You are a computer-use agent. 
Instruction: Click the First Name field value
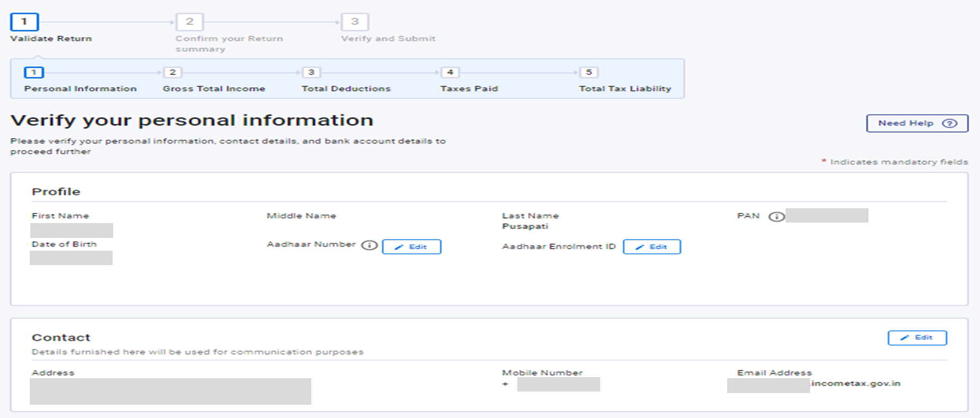click(x=72, y=231)
